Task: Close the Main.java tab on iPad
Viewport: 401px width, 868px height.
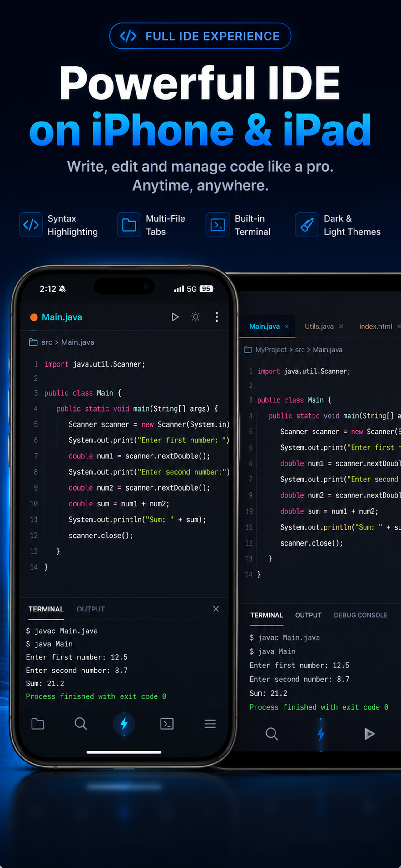Action: tap(286, 326)
